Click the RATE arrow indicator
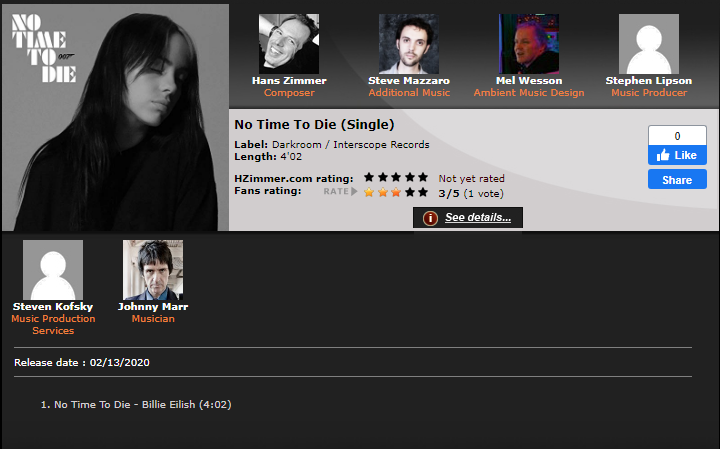The image size is (720, 449). [340, 191]
